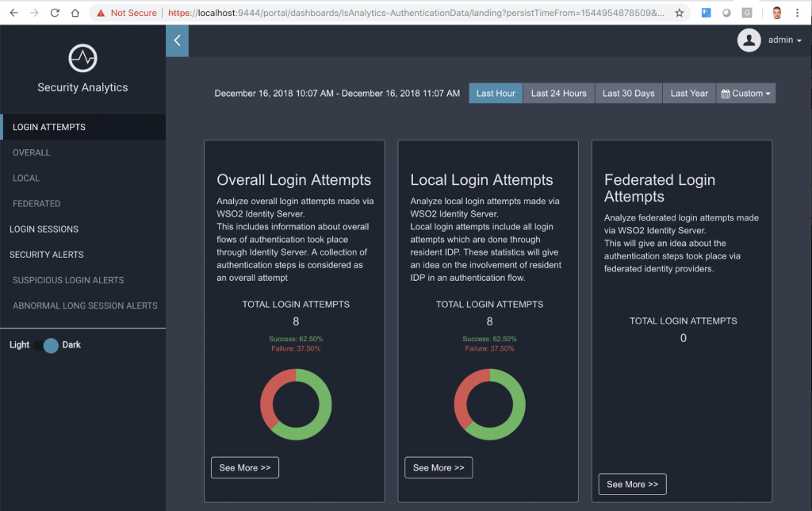The width and height of the screenshot is (812, 511).
Task: Click See More under Federated Login Attempts
Action: tap(632, 484)
